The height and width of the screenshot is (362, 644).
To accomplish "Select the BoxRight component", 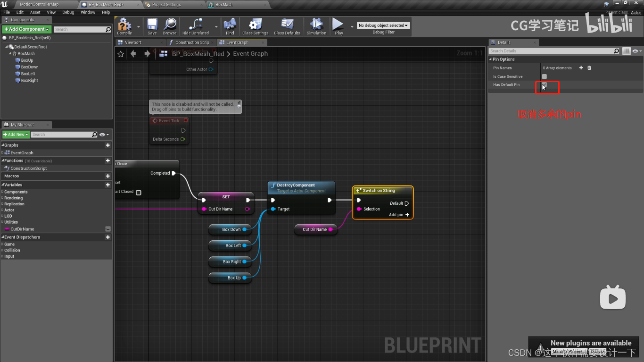I will click(x=29, y=81).
